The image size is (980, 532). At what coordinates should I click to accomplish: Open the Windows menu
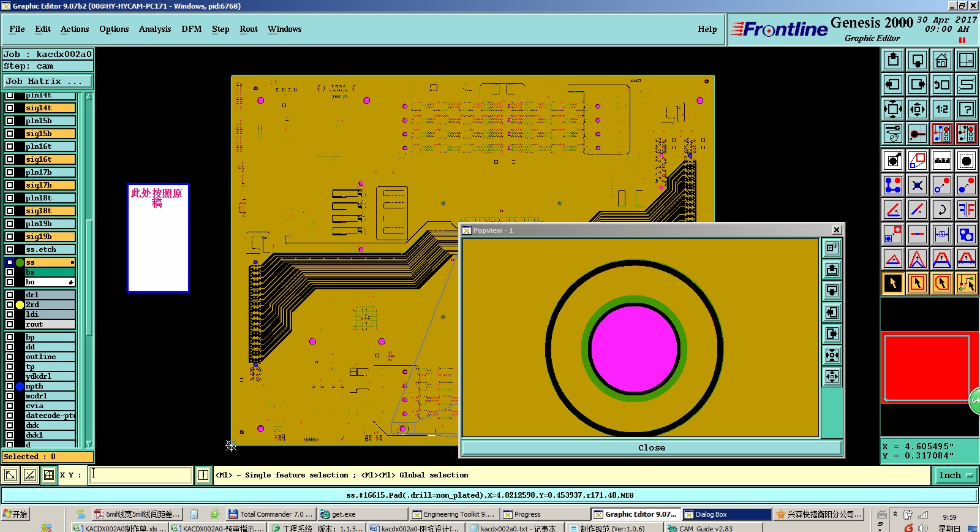coord(284,29)
